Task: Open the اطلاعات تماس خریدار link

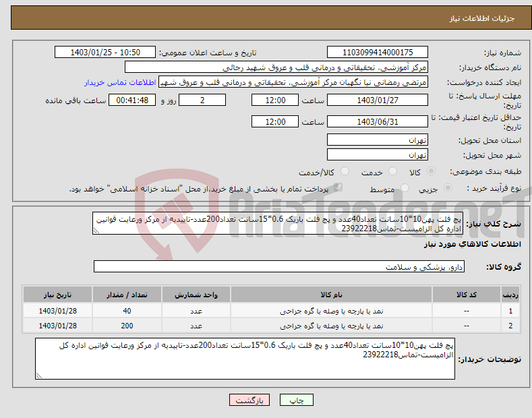Action: pyautogui.click(x=120, y=82)
